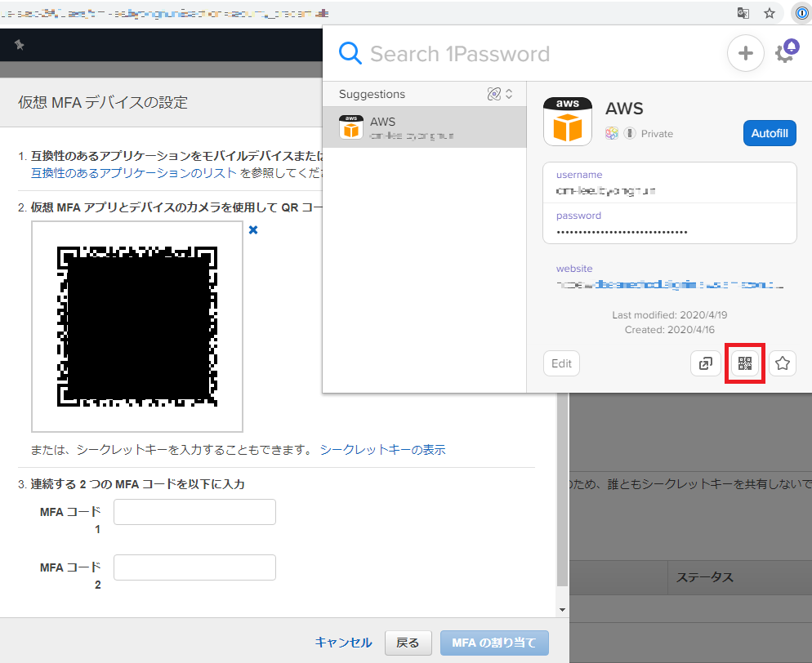The width and height of the screenshot is (812, 663).
Task: Click inside the MFA コード 1 field
Action: (x=194, y=512)
